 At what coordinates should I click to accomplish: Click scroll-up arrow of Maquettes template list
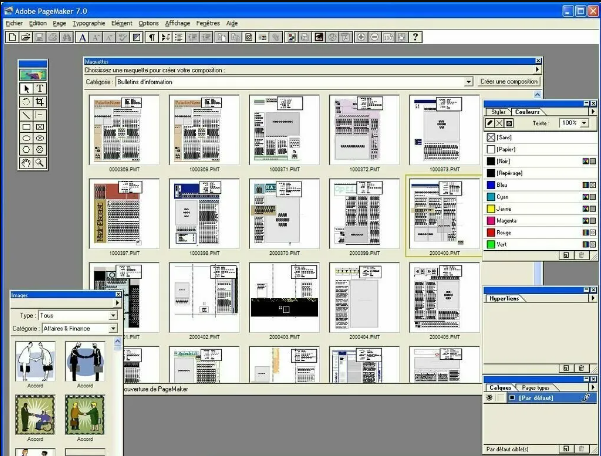(x=537, y=94)
